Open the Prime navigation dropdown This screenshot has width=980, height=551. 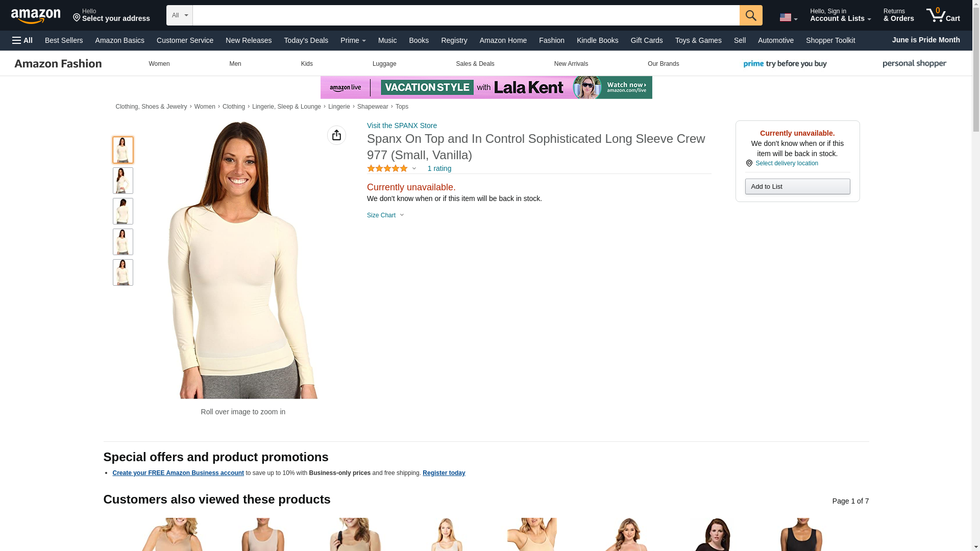[x=353, y=40]
